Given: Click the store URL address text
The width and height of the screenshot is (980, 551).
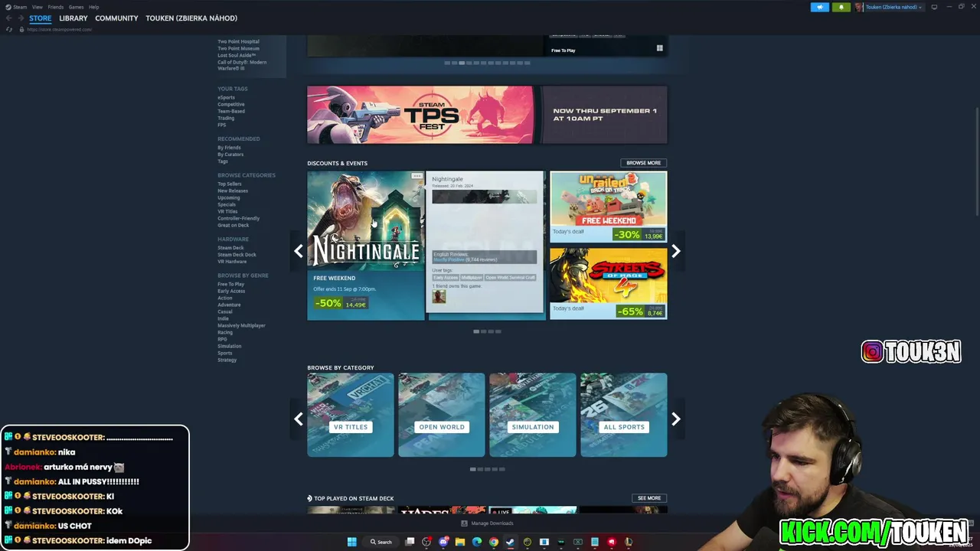Looking at the screenshot, I should 59,29.
